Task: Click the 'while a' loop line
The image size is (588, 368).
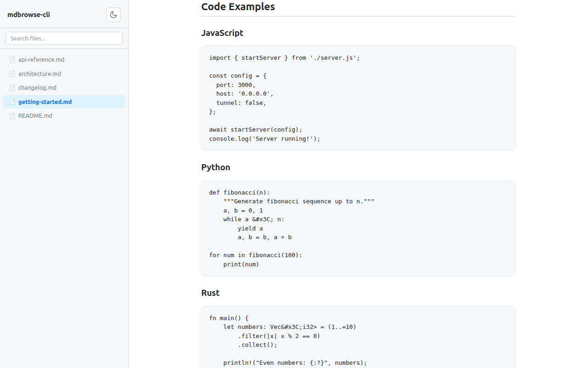Action: coord(254,219)
